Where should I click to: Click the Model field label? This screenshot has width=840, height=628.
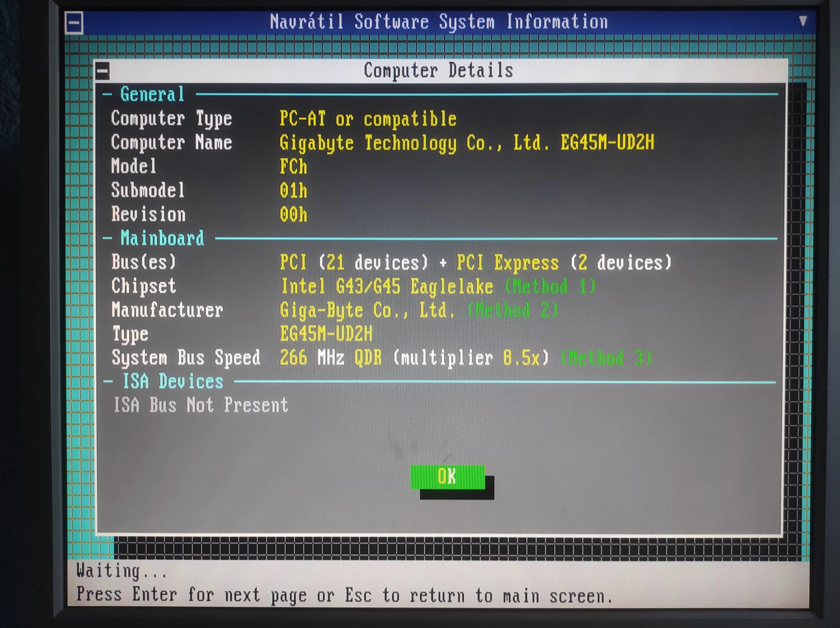(133, 166)
